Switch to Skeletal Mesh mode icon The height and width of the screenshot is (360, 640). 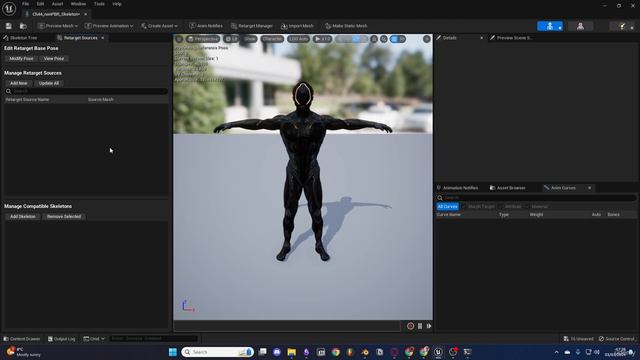580,26
